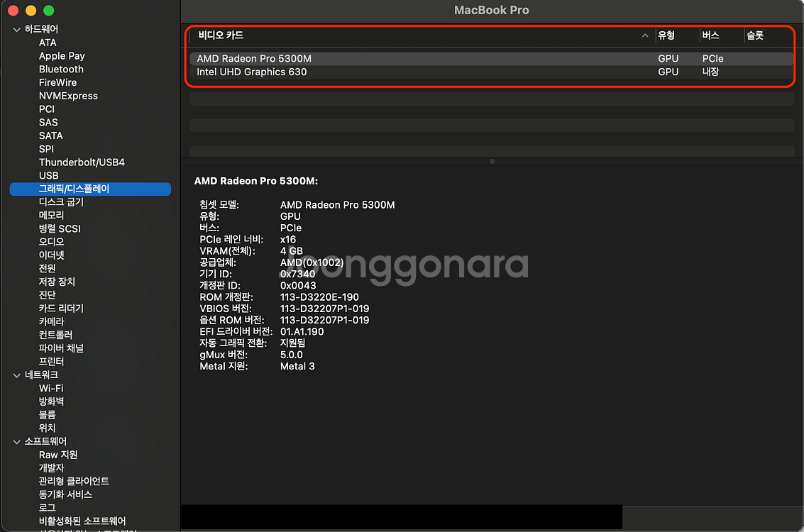The width and height of the screenshot is (804, 532).
Task: Open Wi-Fi under 네트워크
Action: pyautogui.click(x=51, y=389)
